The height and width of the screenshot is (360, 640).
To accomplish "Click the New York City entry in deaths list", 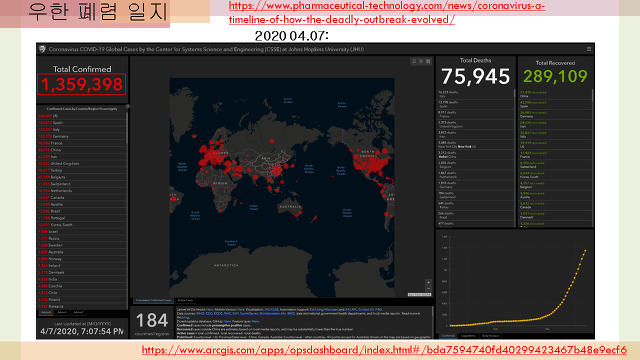I will pyautogui.click(x=475, y=144).
